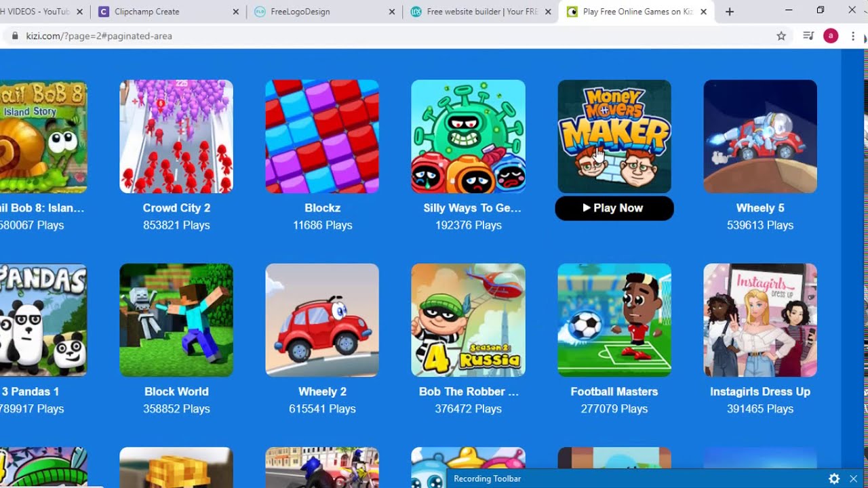868x488 pixels.
Task: Click the '853821 Plays' text
Action: coord(176,225)
